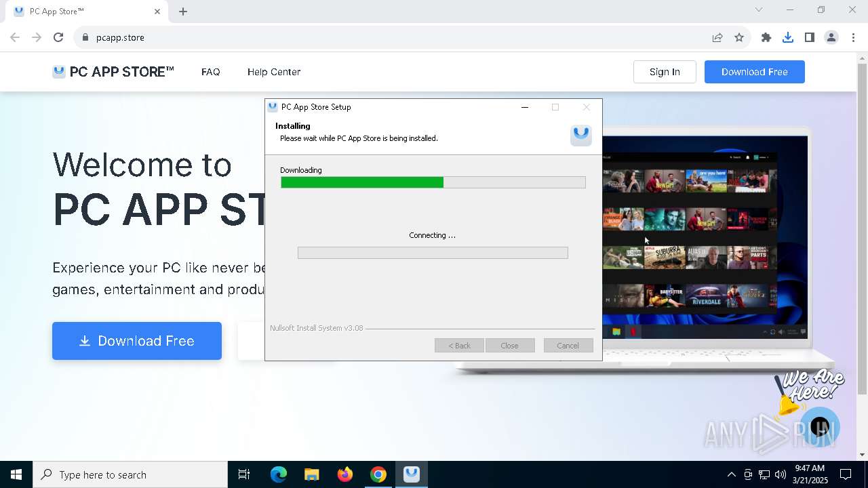This screenshot has height=488, width=868.
Task: Click the Welcome to heading
Action: (x=142, y=165)
